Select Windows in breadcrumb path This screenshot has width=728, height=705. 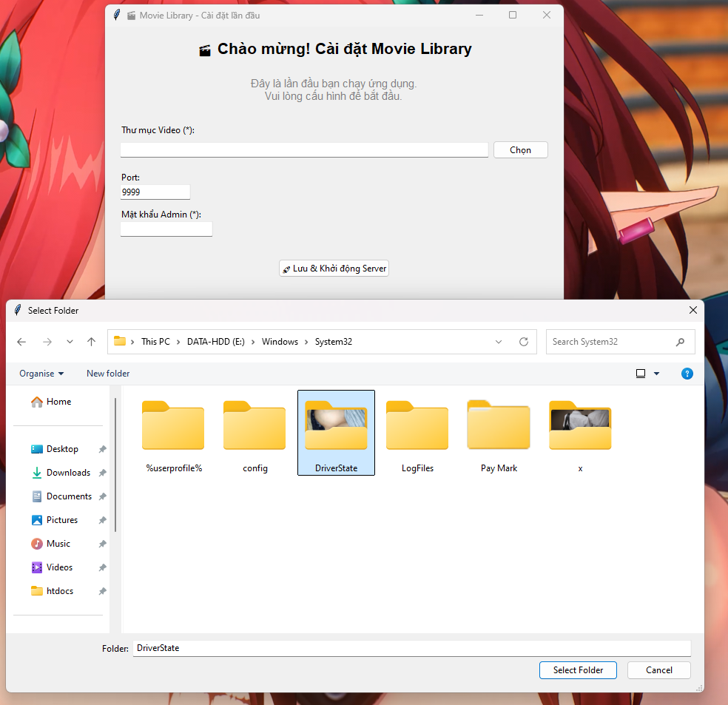click(280, 342)
